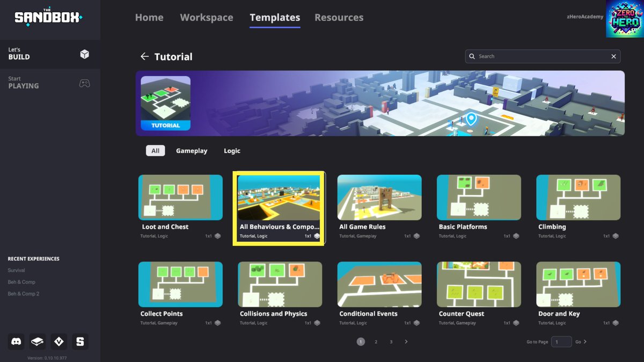The height and width of the screenshot is (362, 644).
Task: Click the Go arrow button
Action: pos(581,342)
